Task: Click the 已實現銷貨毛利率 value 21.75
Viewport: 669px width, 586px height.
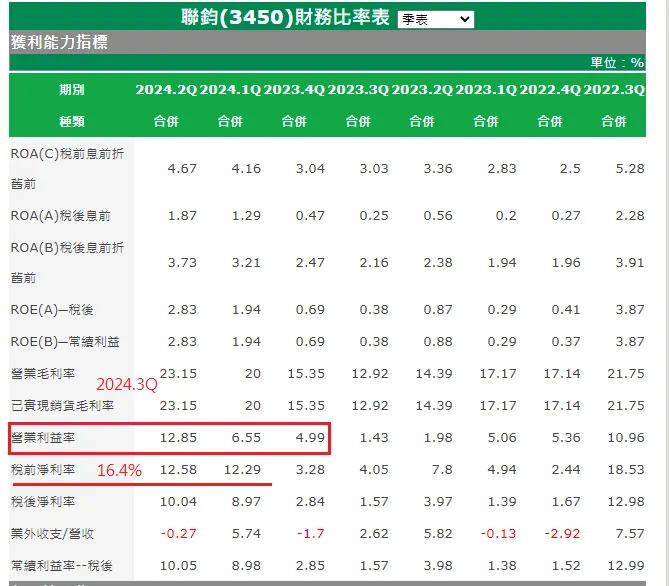Action: [x=626, y=405]
